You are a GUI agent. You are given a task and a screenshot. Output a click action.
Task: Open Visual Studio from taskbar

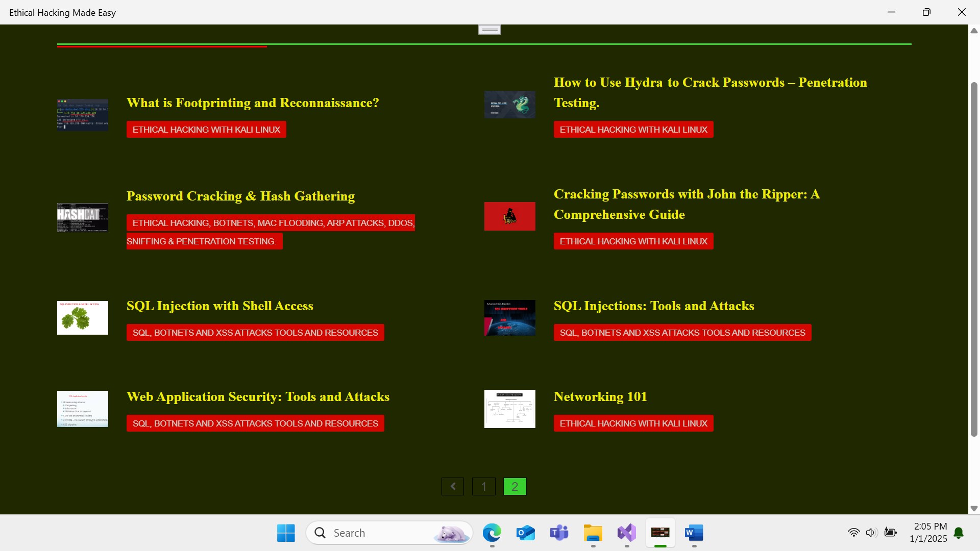pyautogui.click(x=626, y=533)
